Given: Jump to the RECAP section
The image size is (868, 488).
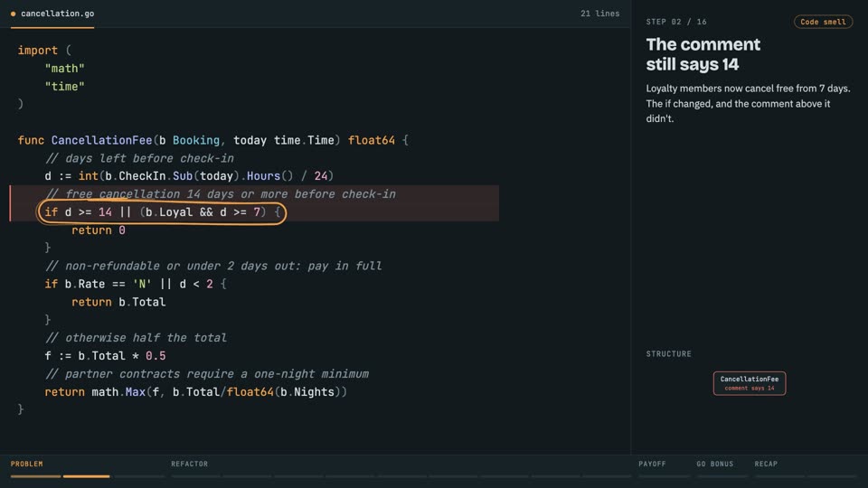Looking at the screenshot, I should click(766, 464).
